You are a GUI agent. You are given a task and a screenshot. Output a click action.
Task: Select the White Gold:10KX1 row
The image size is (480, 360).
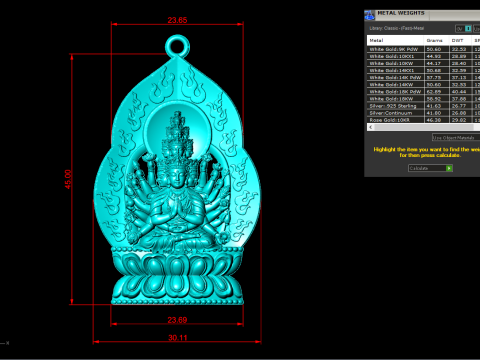point(423,56)
